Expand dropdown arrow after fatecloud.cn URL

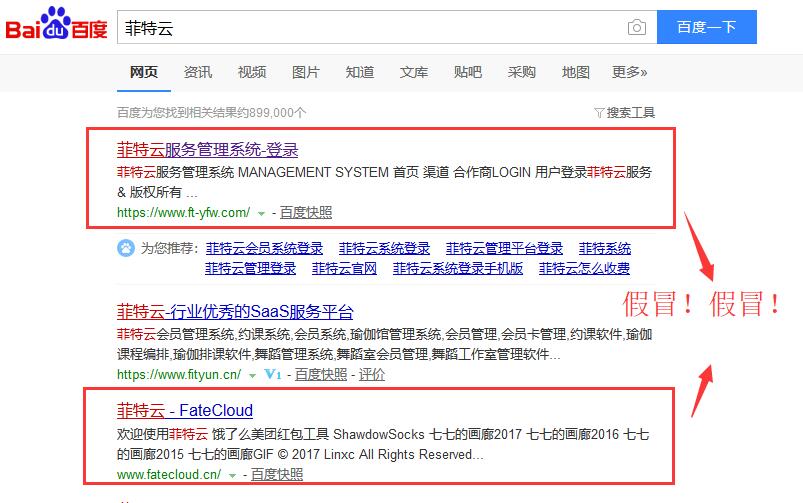(x=232, y=476)
